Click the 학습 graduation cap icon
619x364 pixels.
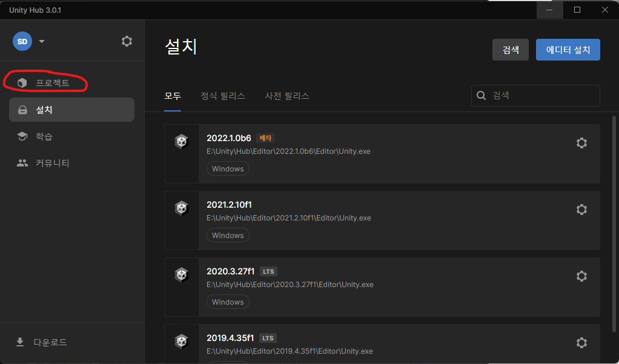22,136
